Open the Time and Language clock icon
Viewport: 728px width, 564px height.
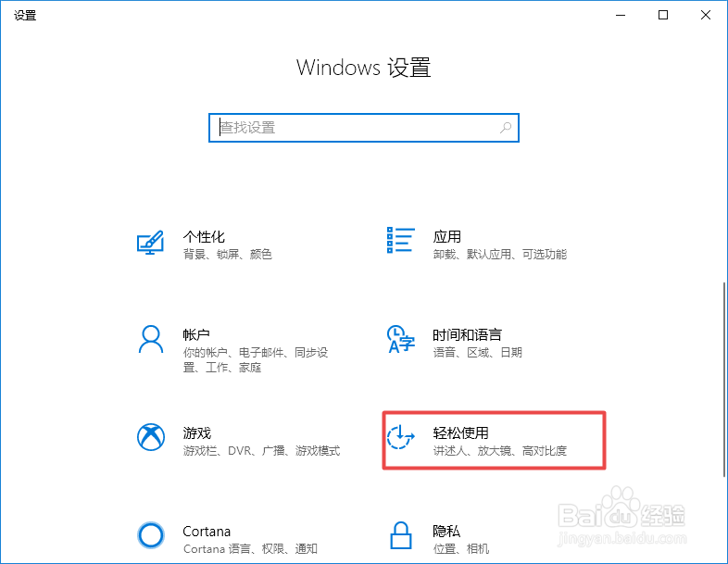(x=401, y=339)
